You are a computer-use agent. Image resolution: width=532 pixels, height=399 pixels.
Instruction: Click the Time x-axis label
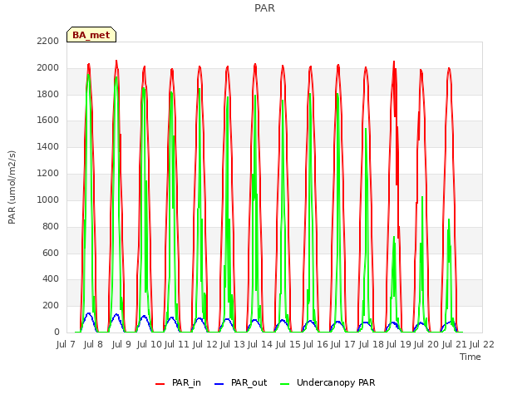point(470,357)
